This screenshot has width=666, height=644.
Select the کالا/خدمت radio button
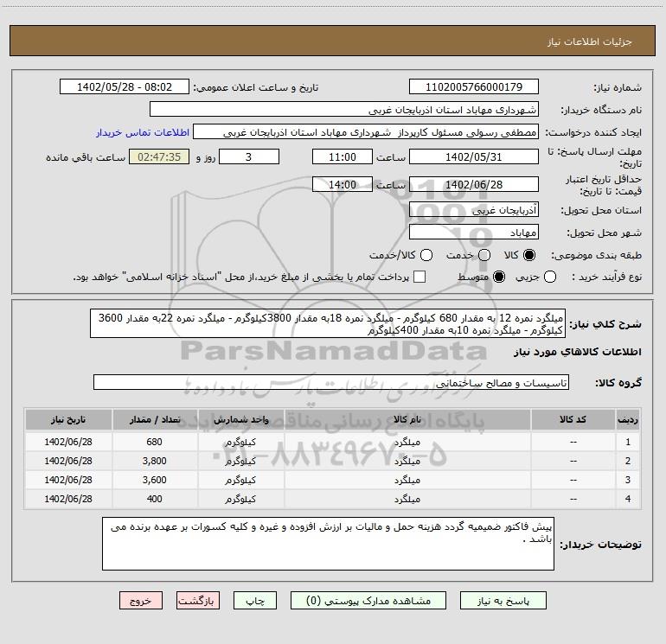click(426, 255)
